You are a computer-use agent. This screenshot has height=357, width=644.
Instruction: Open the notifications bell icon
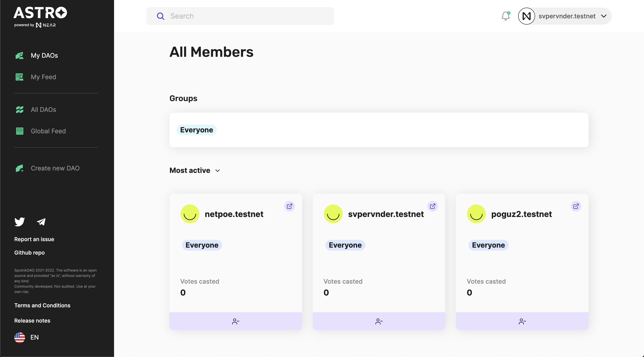point(505,16)
